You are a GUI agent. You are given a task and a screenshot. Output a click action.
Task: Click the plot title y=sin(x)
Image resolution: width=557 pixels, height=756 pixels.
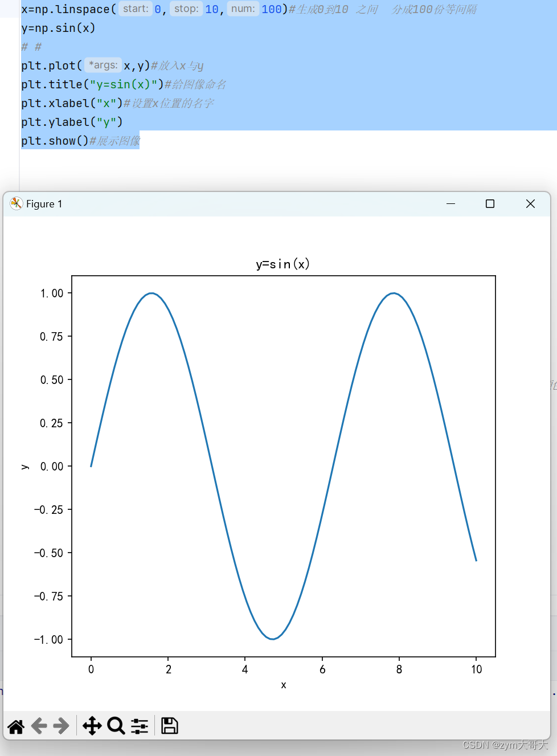click(x=283, y=264)
